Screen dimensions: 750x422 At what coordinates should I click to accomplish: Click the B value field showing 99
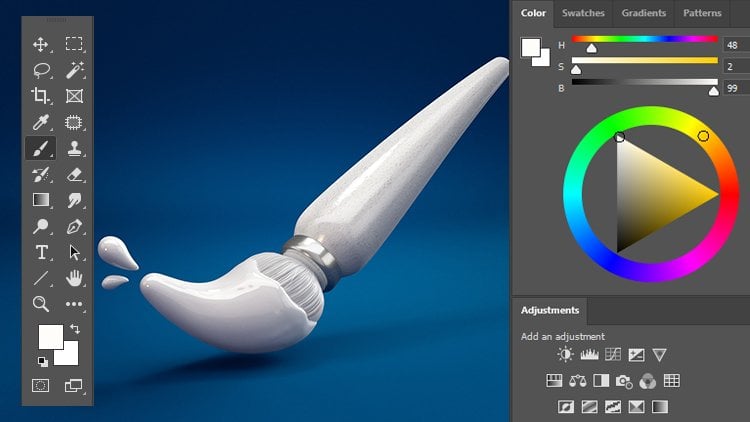tap(736, 88)
